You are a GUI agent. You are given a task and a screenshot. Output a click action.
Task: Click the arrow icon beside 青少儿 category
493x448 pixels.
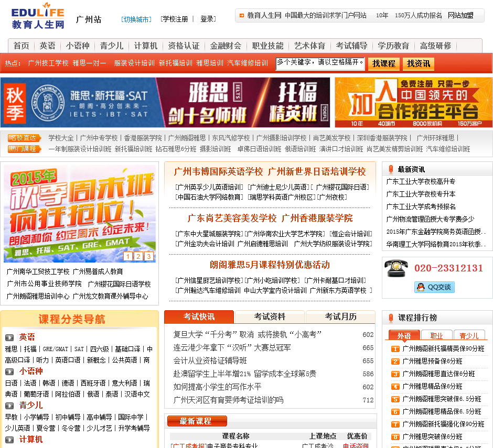tap(9, 406)
